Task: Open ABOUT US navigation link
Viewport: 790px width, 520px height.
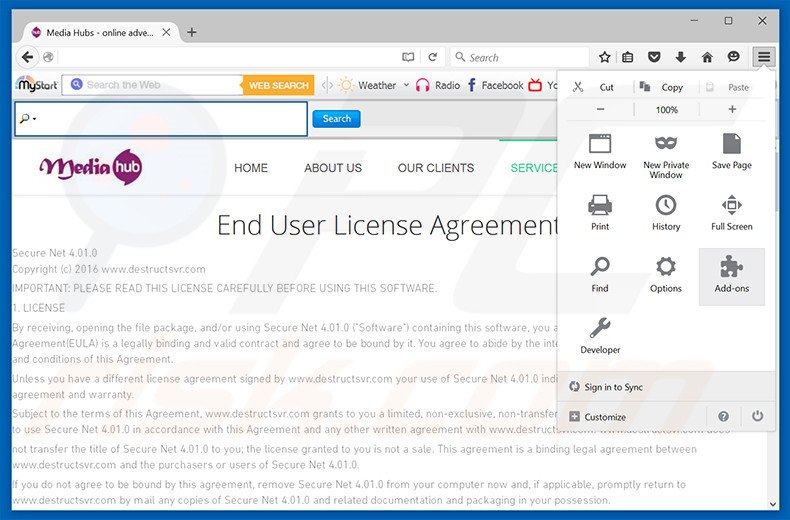Action: pyautogui.click(x=333, y=168)
